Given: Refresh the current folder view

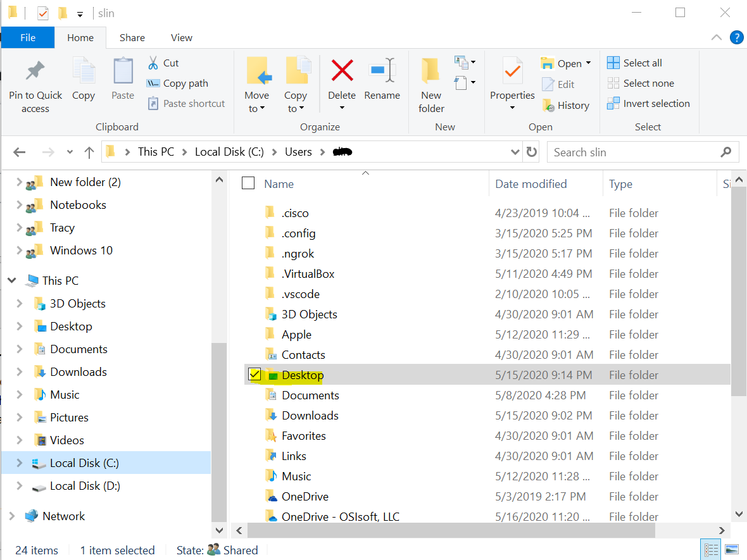Looking at the screenshot, I should tap(532, 152).
